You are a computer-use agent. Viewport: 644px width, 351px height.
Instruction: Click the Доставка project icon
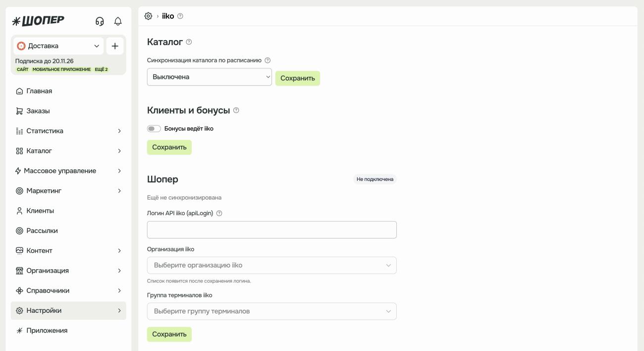pyautogui.click(x=21, y=46)
